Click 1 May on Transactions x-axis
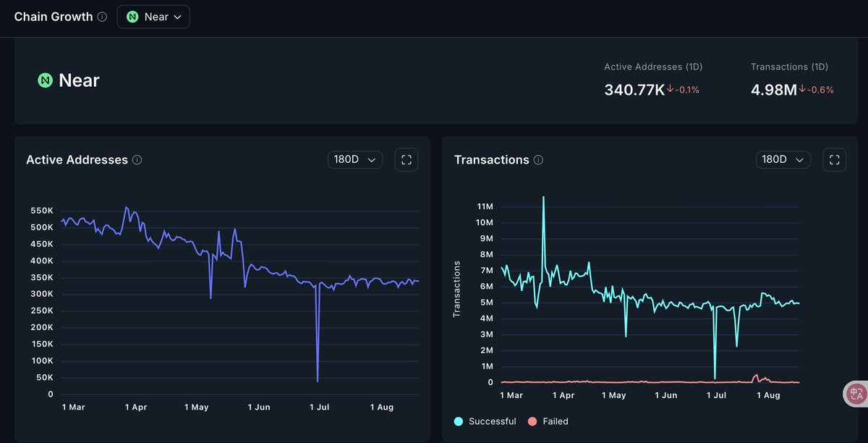This screenshot has width=868, height=443. [614, 396]
